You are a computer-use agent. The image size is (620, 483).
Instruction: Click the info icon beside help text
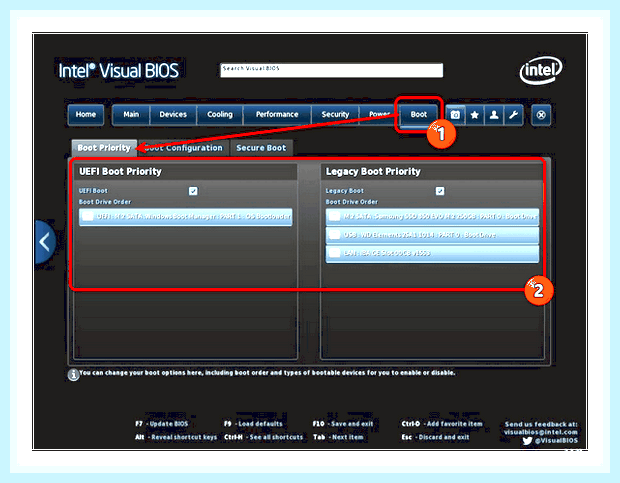pyautogui.click(x=73, y=374)
